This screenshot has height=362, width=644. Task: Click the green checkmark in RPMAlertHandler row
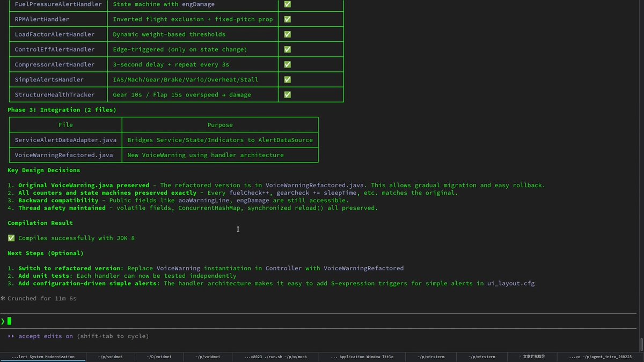point(287,19)
